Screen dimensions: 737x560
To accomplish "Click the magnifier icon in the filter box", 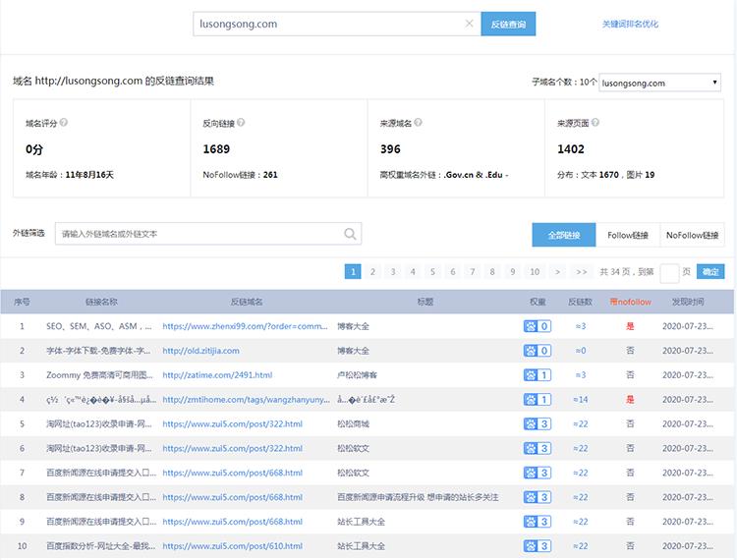I will coord(350,234).
